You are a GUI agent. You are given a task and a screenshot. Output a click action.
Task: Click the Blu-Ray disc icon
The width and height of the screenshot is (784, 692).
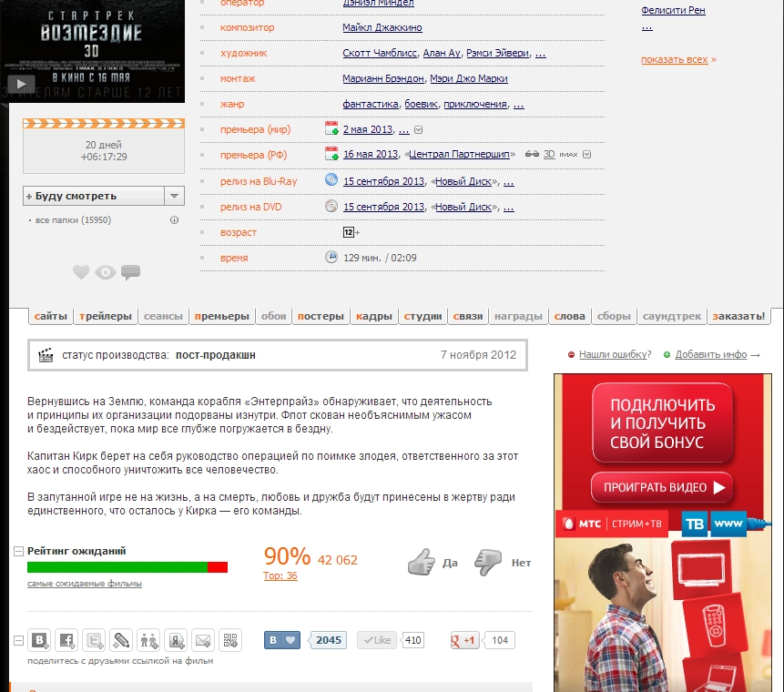click(x=331, y=179)
